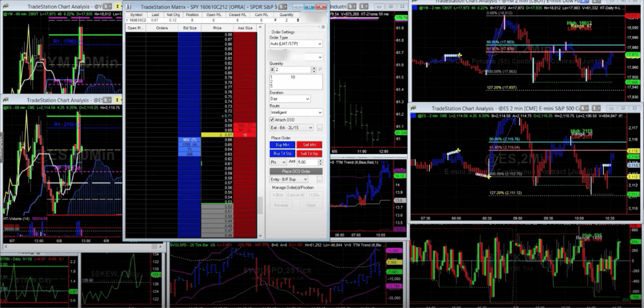The image size is (644, 308).
Task: Toggle the Attach OSO checkbox
Action: pos(272,120)
